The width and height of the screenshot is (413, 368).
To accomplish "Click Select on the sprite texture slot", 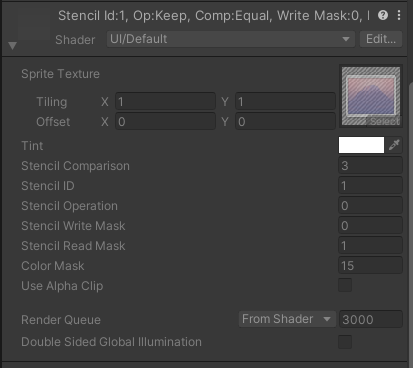I will pos(384,121).
